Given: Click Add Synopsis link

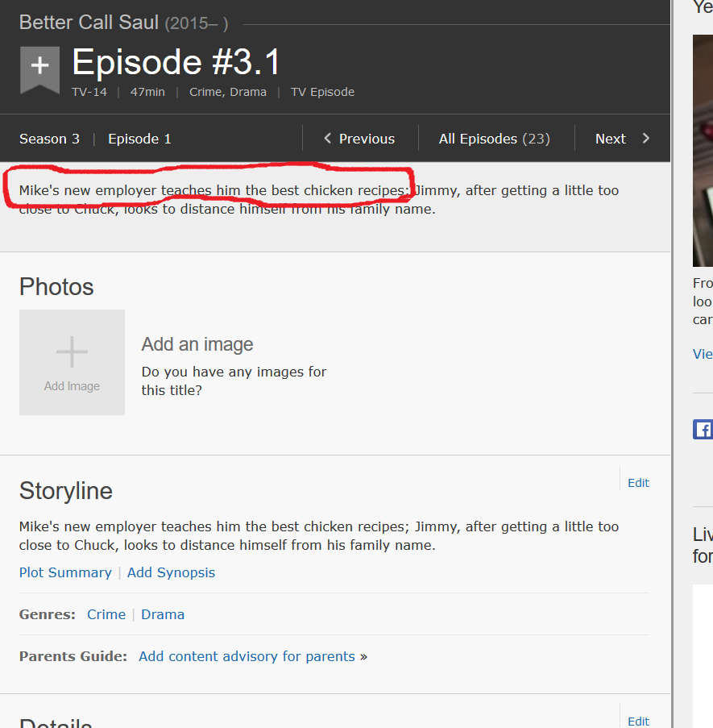Looking at the screenshot, I should point(171,572).
